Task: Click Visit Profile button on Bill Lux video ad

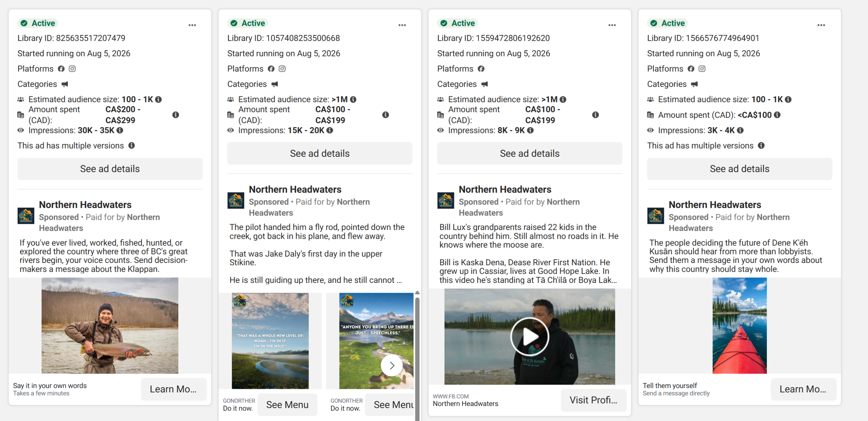Action: [593, 400]
